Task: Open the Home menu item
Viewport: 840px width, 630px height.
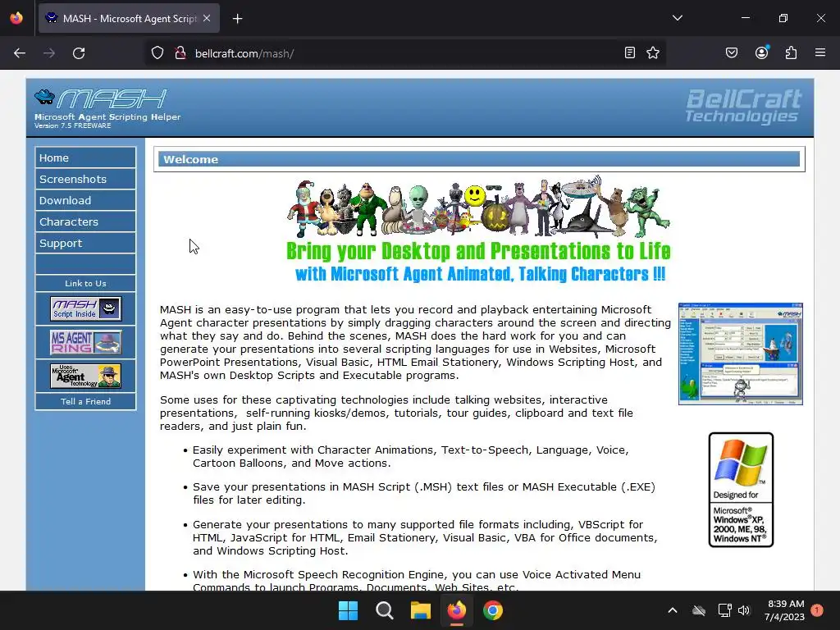Action: [85, 157]
